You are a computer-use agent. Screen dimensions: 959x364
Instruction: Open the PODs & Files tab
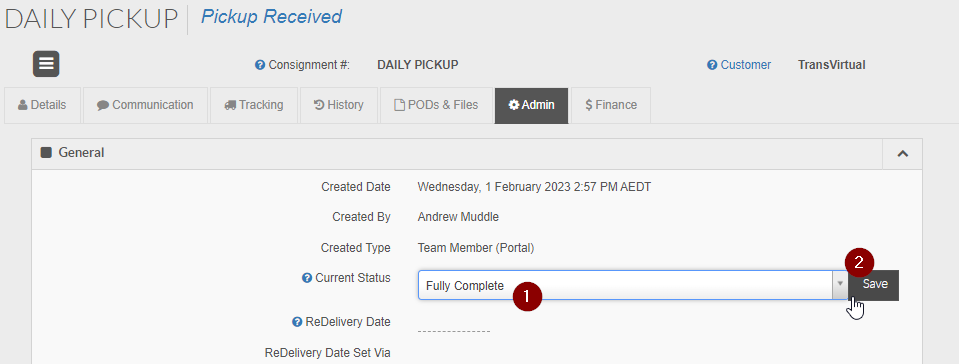pyautogui.click(x=436, y=105)
